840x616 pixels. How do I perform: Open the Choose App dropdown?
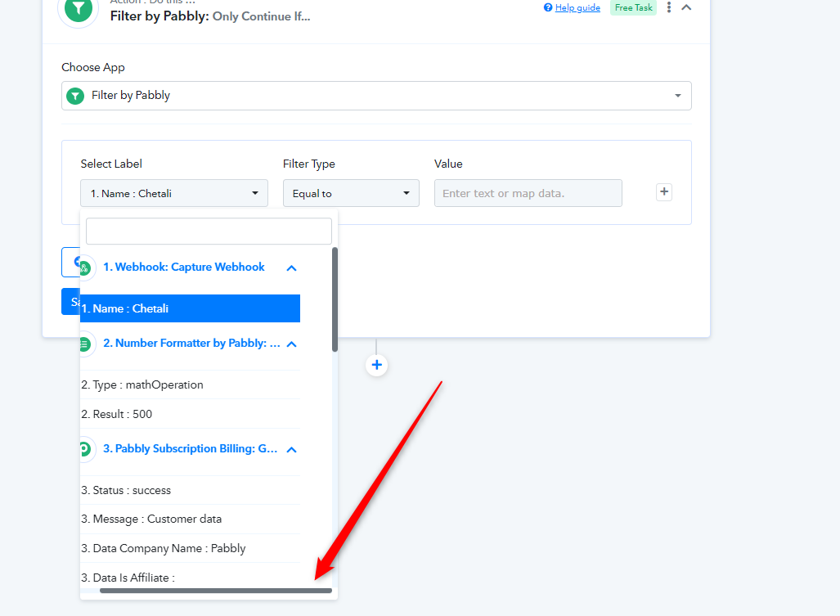pyautogui.click(x=376, y=96)
